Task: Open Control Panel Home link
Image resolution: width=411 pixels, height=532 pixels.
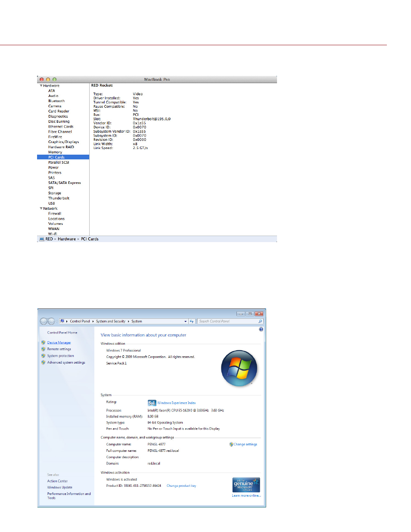Action: 62,333
